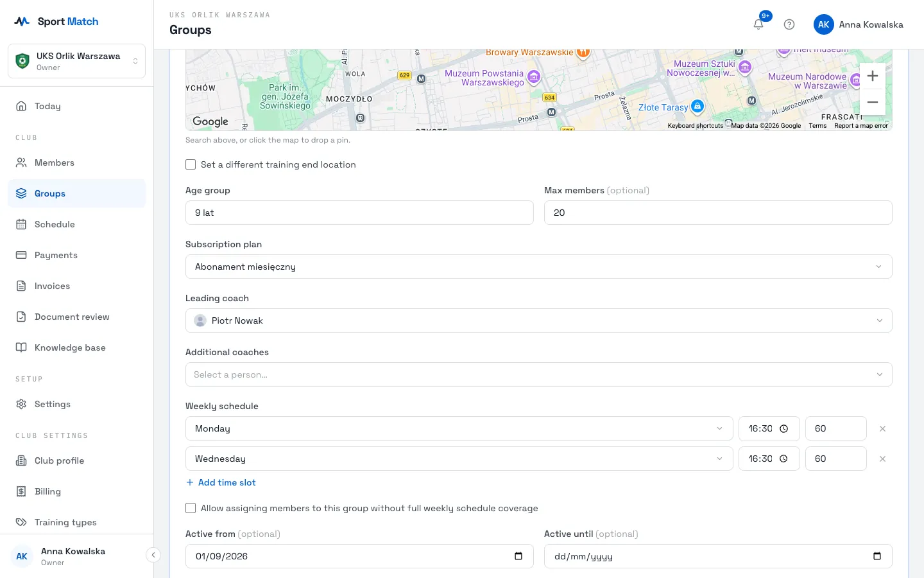Change the Monday day dropdown
924x578 pixels.
[459, 428]
